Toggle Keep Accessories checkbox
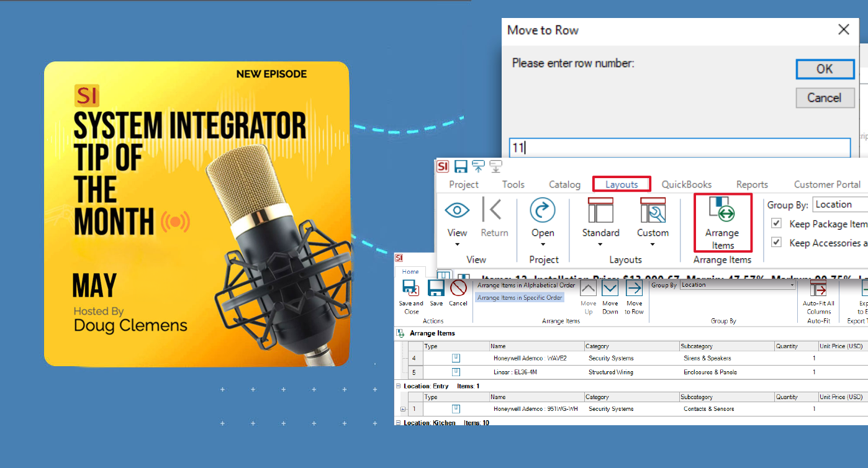The width and height of the screenshot is (868, 468). tap(776, 243)
